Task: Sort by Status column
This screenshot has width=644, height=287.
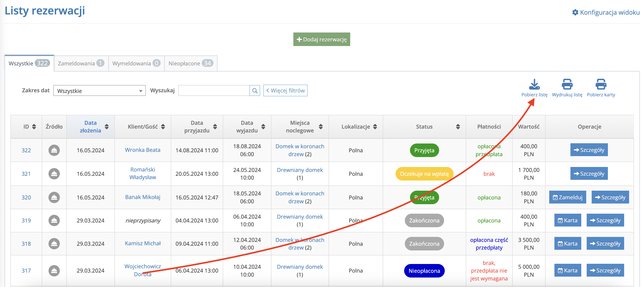Action: (x=458, y=127)
